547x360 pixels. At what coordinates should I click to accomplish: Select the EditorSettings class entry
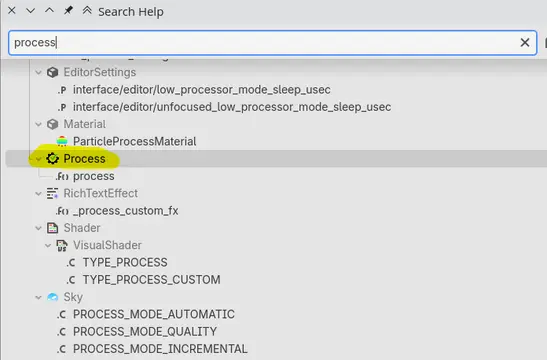(99, 72)
